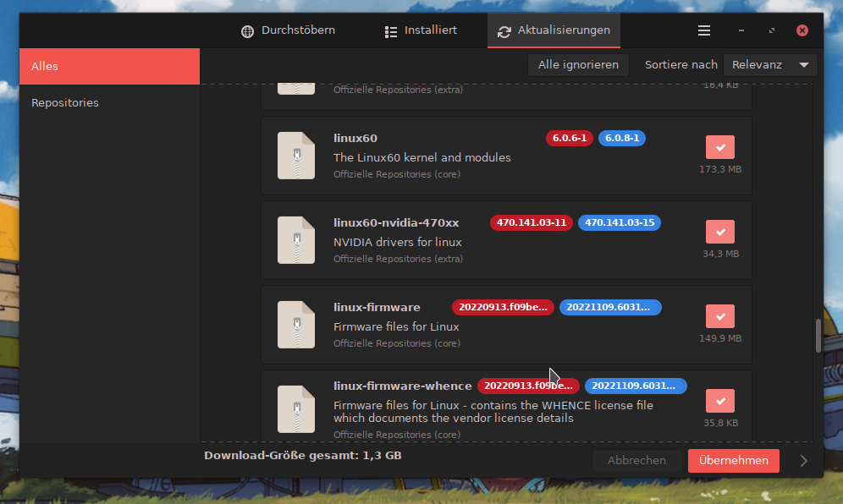Select the Aktualisierungen tab

[x=554, y=30]
